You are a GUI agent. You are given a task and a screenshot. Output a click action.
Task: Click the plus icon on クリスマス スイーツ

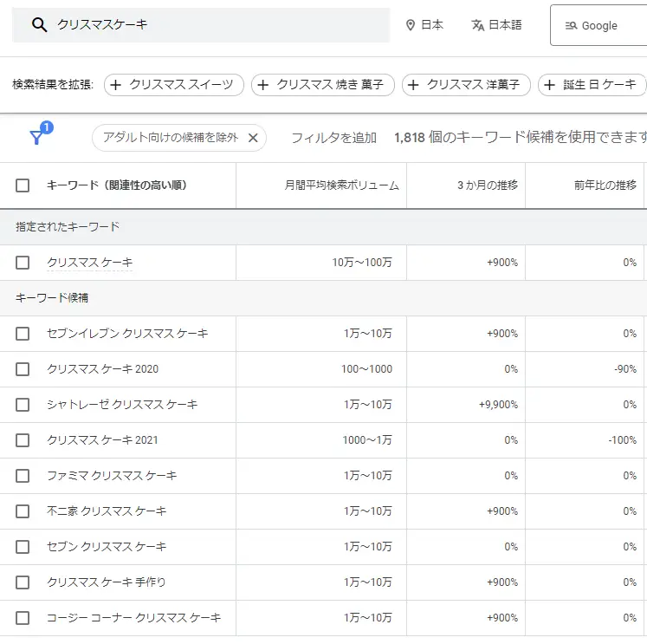coord(115,85)
